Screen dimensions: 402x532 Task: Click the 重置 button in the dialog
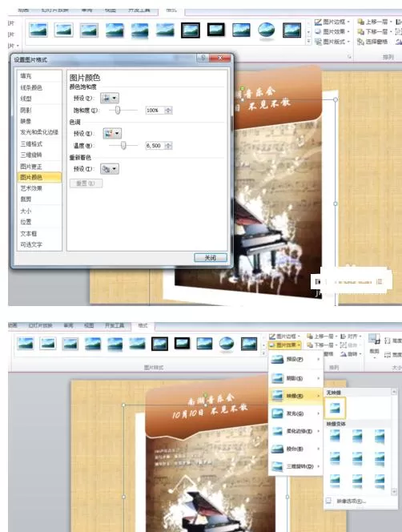[x=86, y=183]
